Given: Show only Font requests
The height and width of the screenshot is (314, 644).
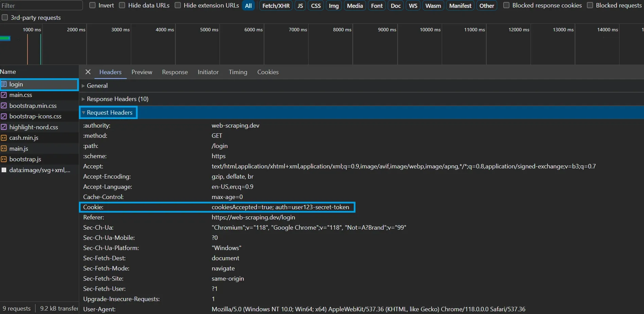Looking at the screenshot, I should click(x=376, y=5).
